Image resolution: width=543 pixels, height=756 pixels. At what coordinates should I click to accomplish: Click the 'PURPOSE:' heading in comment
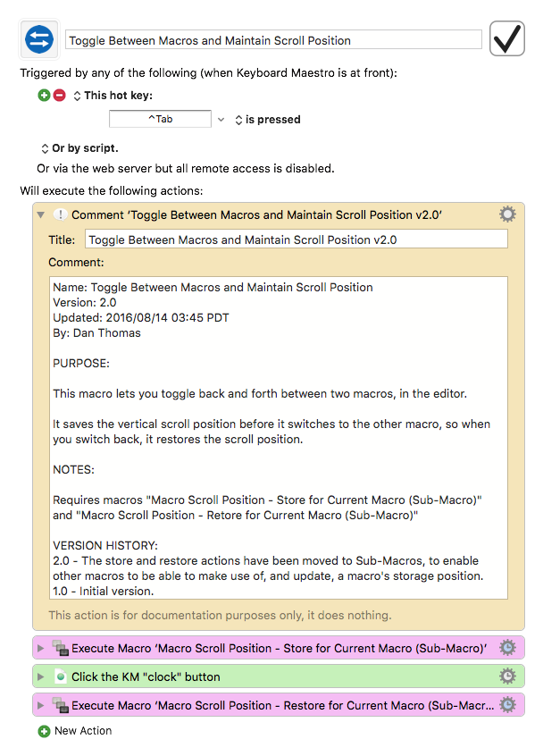point(81,363)
